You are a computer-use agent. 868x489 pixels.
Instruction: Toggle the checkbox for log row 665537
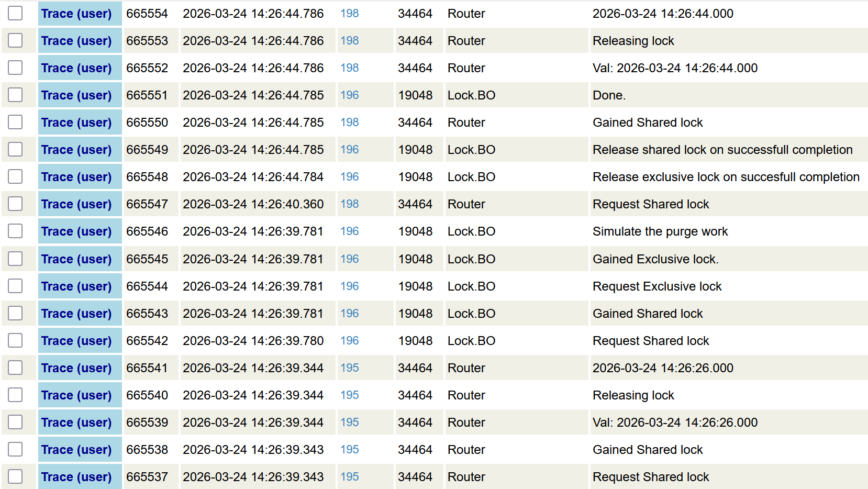click(15, 476)
